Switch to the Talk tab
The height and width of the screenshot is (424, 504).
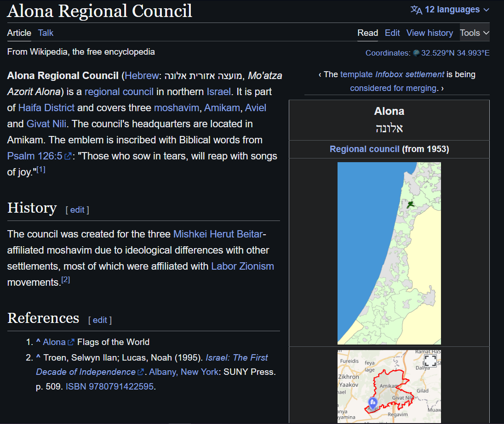(46, 33)
